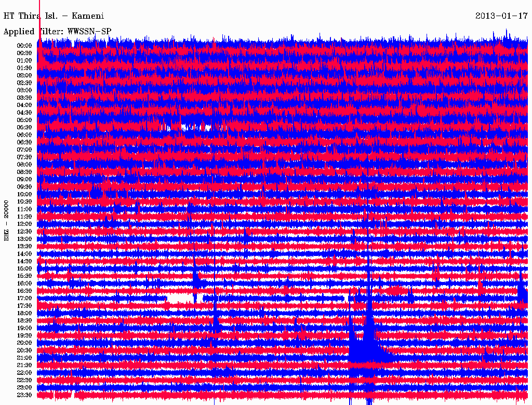Select the 15:00 time row label
Screen dimensions: 532x405
pos(24,268)
